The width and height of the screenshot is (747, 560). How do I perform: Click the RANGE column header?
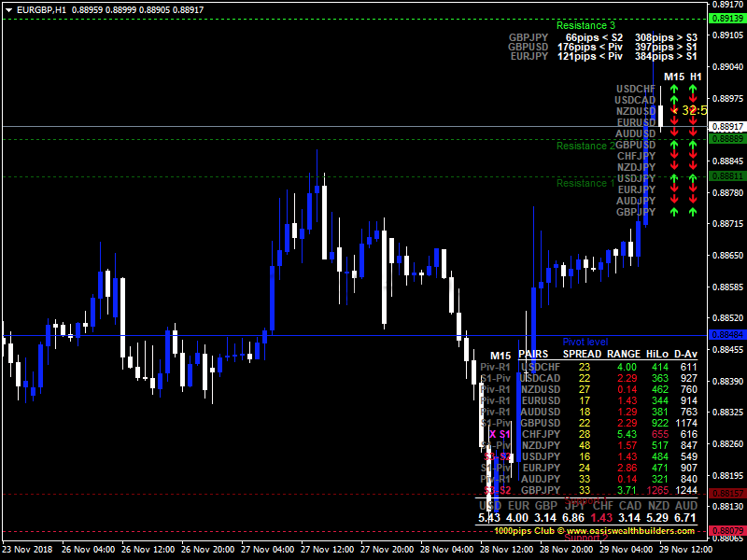click(623, 355)
